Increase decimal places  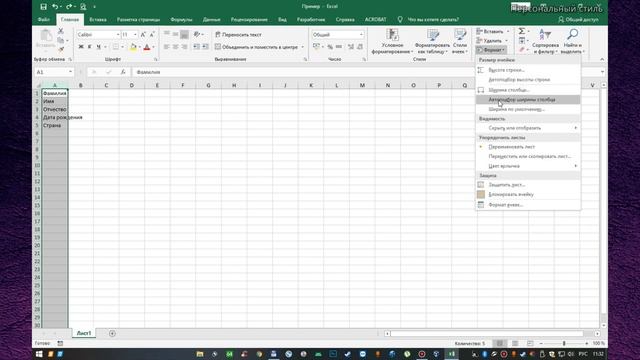coord(351,47)
